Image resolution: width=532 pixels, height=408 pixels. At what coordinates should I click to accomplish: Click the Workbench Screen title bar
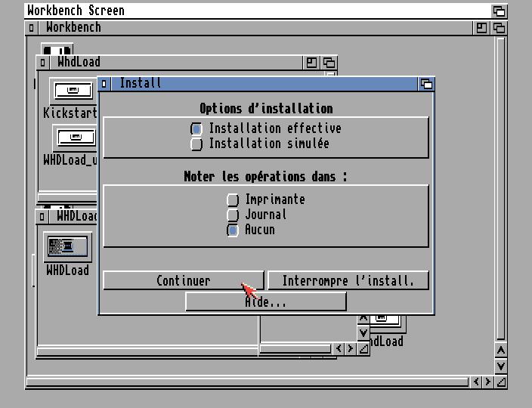(258, 11)
